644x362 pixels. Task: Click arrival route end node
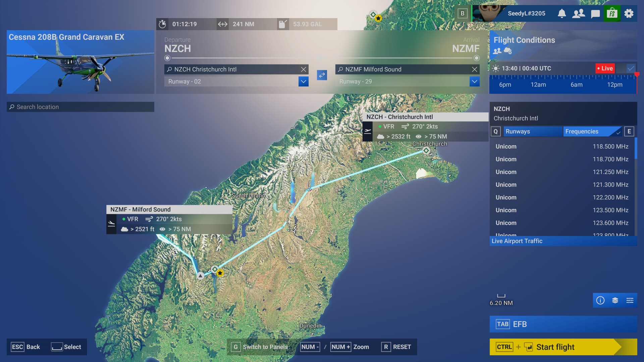476,58
